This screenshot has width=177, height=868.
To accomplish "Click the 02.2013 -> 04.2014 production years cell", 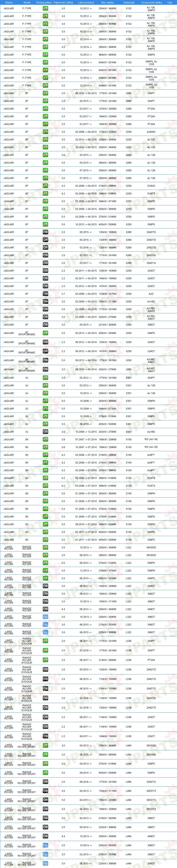I will 86,333.
